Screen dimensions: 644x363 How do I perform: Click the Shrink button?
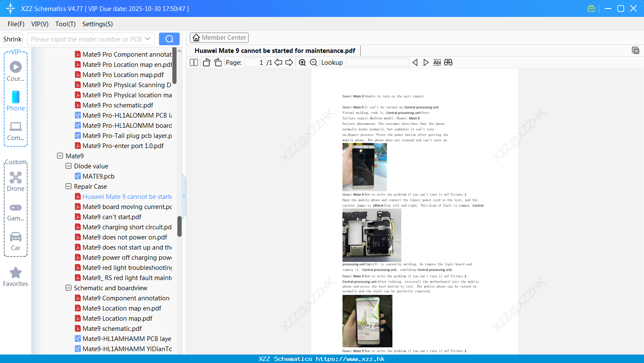13,39
